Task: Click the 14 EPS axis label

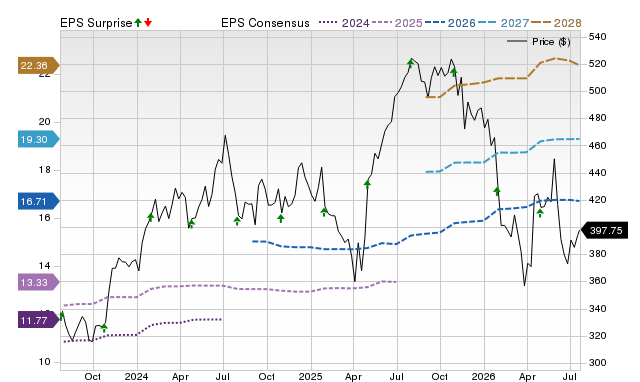Action: (44, 266)
